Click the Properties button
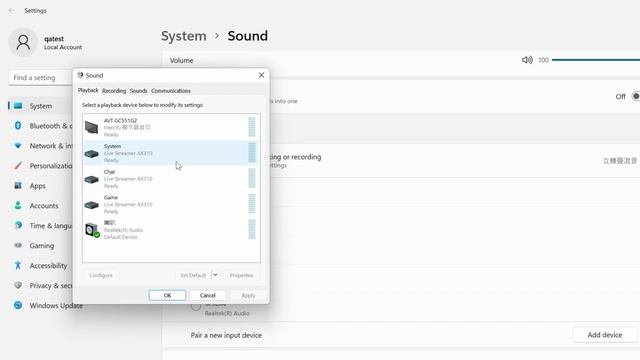The height and width of the screenshot is (360, 640). pyautogui.click(x=242, y=275)
